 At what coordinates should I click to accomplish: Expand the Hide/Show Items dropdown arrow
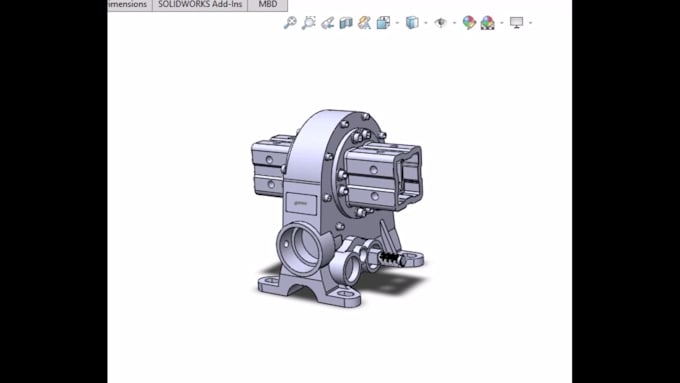(x=454, y=23)
